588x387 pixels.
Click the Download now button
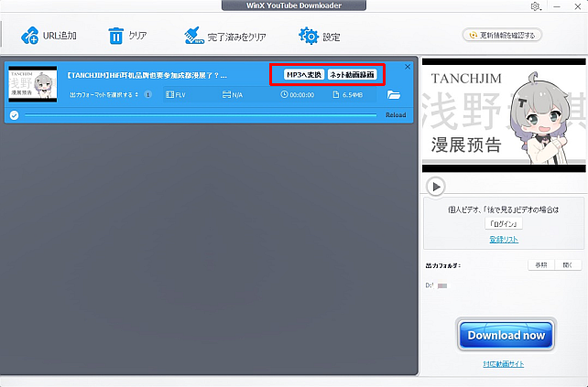click(x=506, y=335)
